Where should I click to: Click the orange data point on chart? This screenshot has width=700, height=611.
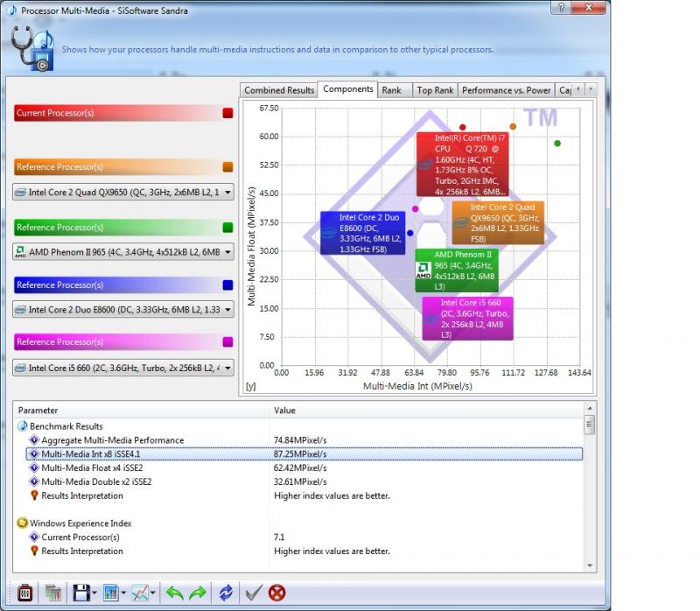(x=513, y=127)
